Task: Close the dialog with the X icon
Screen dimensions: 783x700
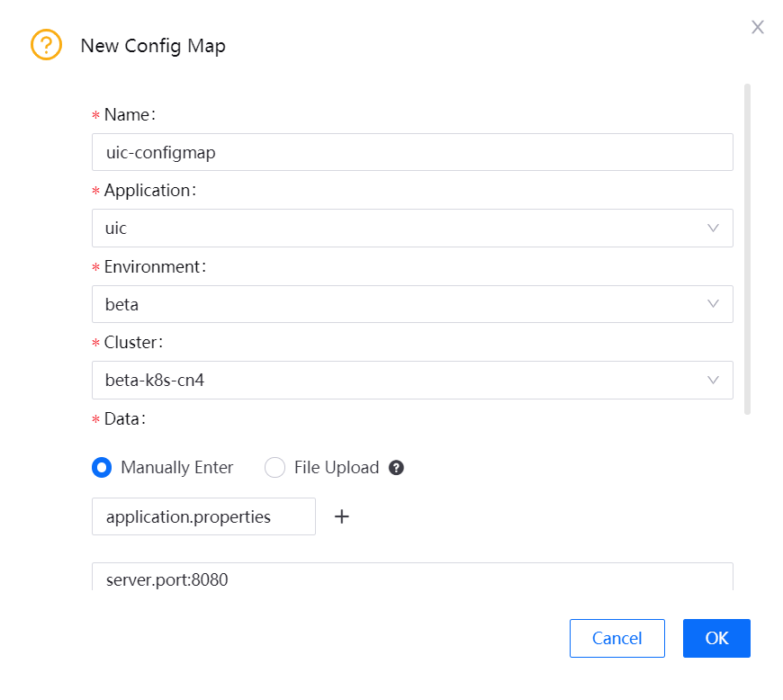Action: 757,27
